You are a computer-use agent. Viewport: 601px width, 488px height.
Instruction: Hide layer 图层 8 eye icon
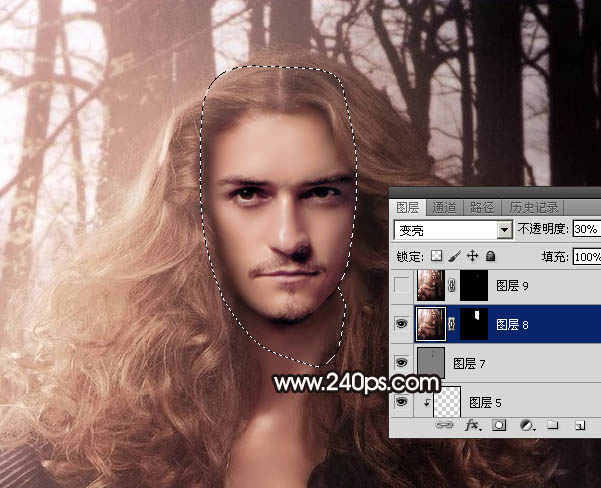point(401,324)
